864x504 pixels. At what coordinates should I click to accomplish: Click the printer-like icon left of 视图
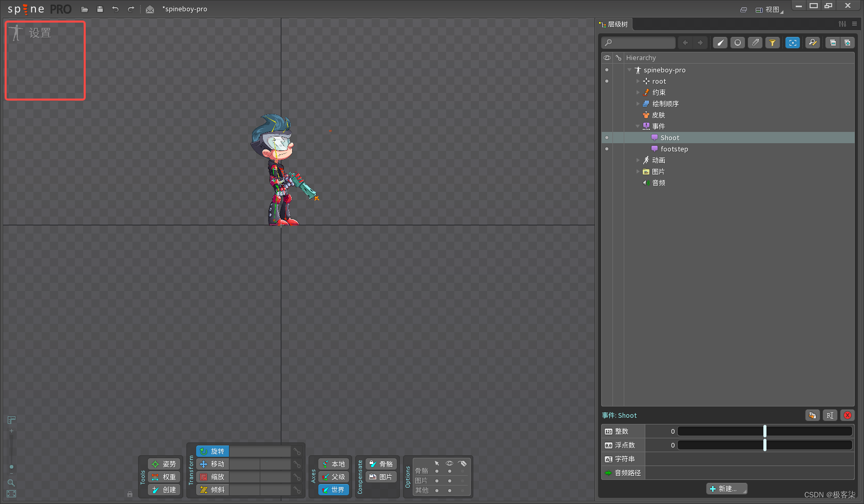[x=743, y=10]
